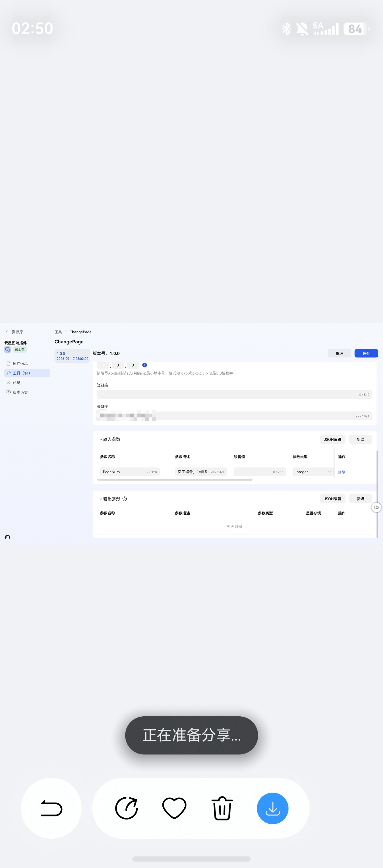Click the 删除 link for PageNum row
This screenshot has width=383, height=868.
(341, 472)
